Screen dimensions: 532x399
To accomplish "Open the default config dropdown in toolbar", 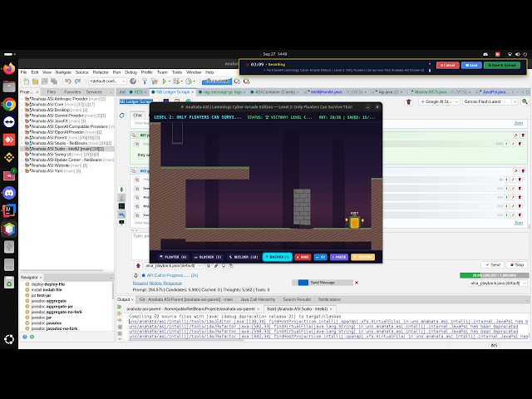I will click(x=107, y=81).
